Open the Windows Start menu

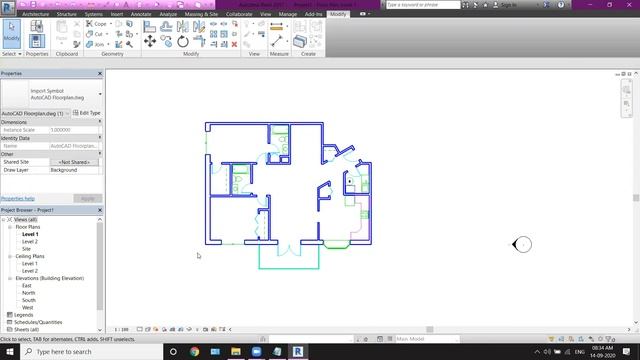point(10,351)
